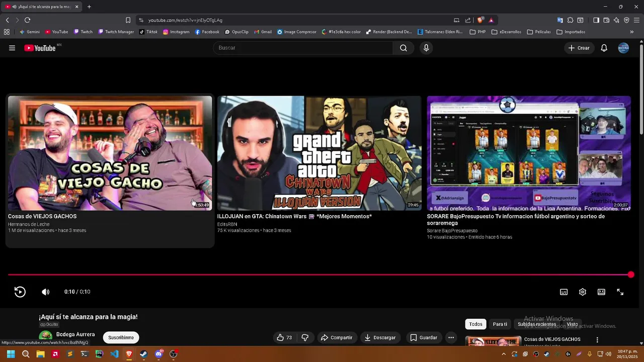Open the YouTube hamburger guide menu

[x=12, y=48]
